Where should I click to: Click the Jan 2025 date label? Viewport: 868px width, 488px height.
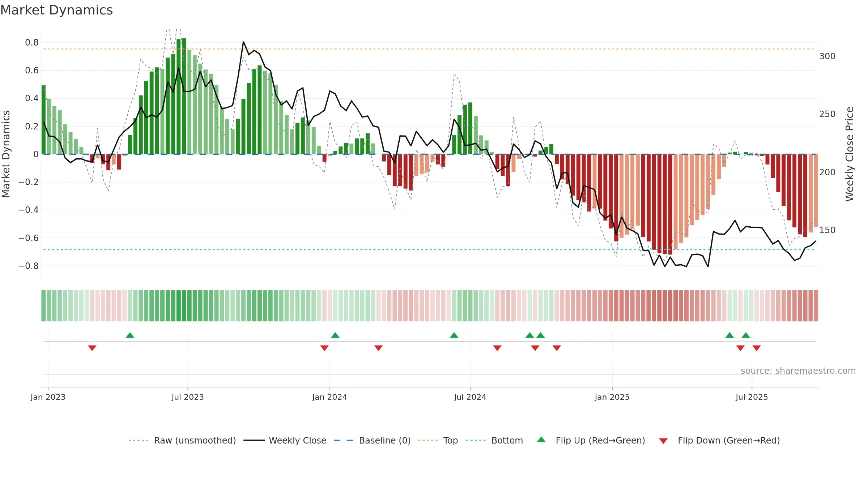tap(612, 397)
